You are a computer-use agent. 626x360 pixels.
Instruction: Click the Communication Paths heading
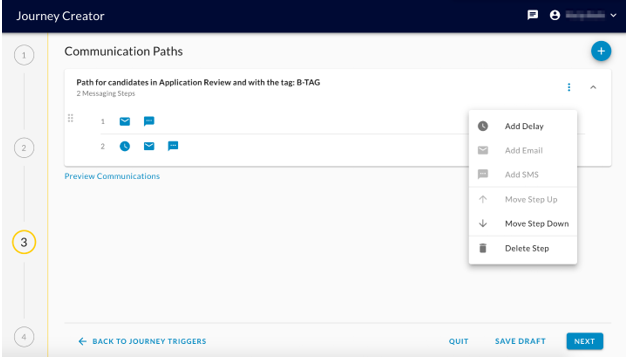[123, 51]
